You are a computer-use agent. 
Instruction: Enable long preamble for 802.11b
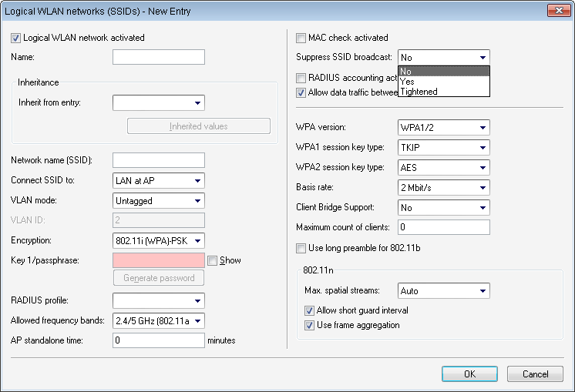tap(302, 248)
